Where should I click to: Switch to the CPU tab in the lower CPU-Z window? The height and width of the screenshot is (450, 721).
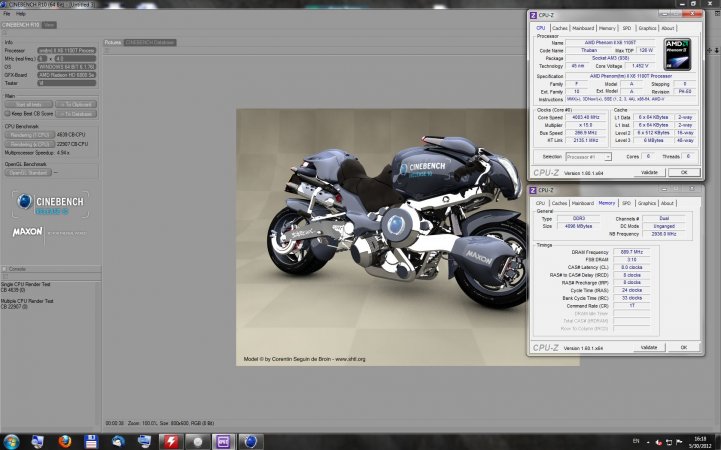(x=540, y=203)
